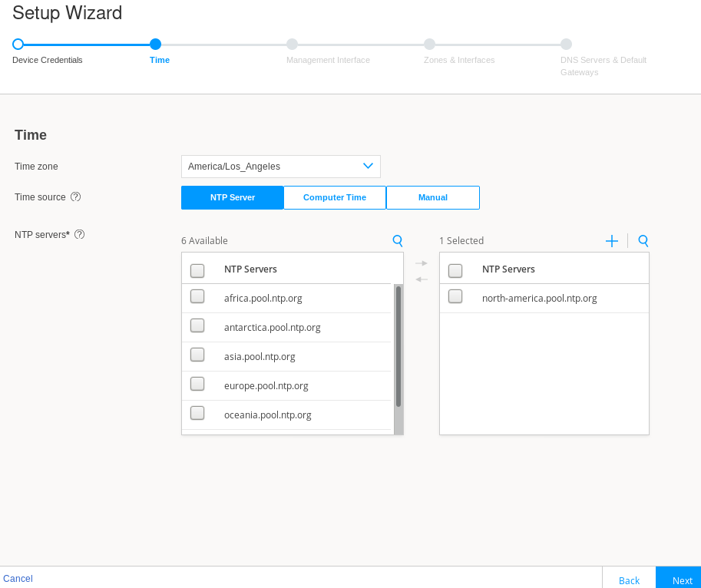Click the right arrow to move servers to Selected

[421, 263]
